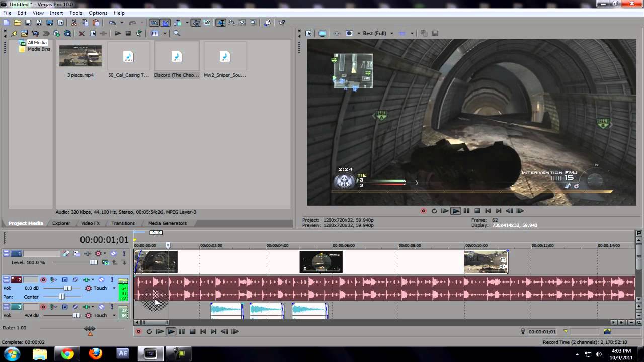Viewport: 644px width, 362px height.
Task: Switch to the Transitions tab
Action: (x=123, y=223)
